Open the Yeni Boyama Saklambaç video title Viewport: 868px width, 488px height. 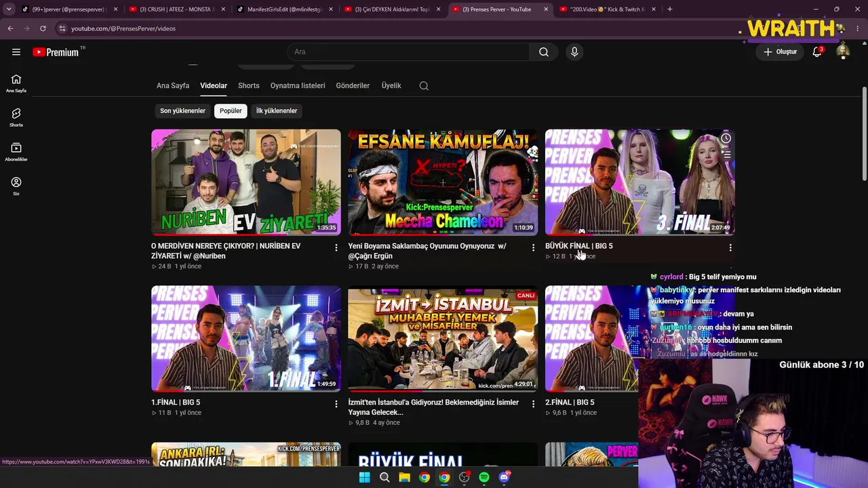point(427,251)
